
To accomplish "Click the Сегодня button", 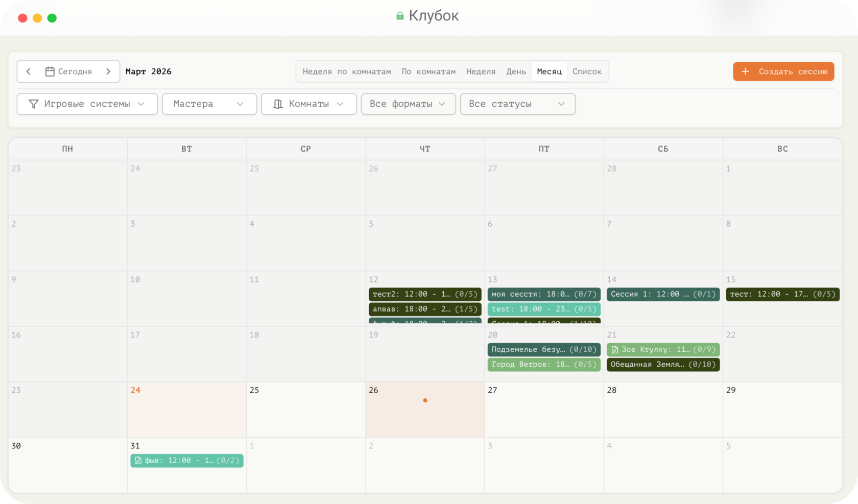I will point(68,71).
